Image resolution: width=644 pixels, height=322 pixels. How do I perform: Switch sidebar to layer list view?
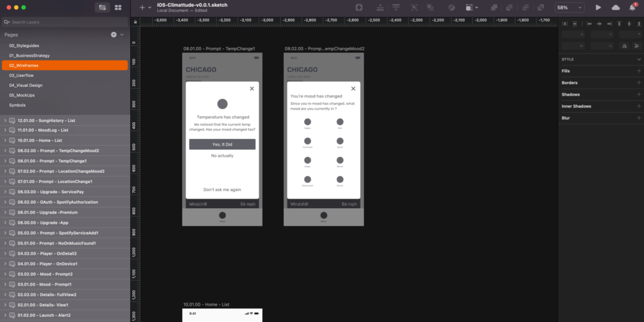(103, 8)
